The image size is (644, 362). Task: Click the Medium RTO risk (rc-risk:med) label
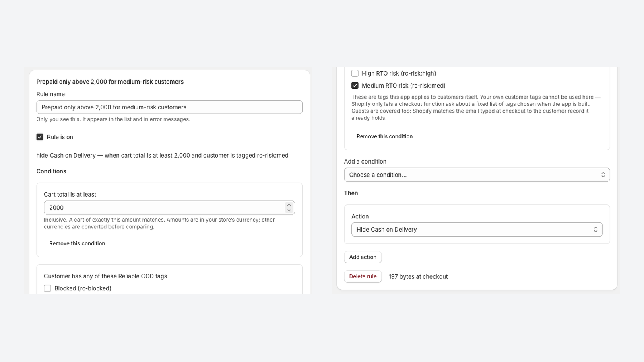point(404,86)
